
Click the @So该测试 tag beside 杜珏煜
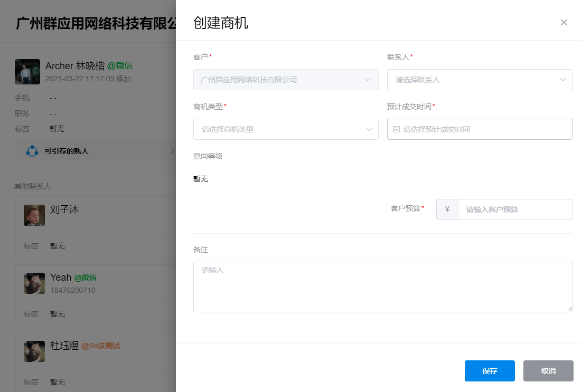(x=100, y=346)
